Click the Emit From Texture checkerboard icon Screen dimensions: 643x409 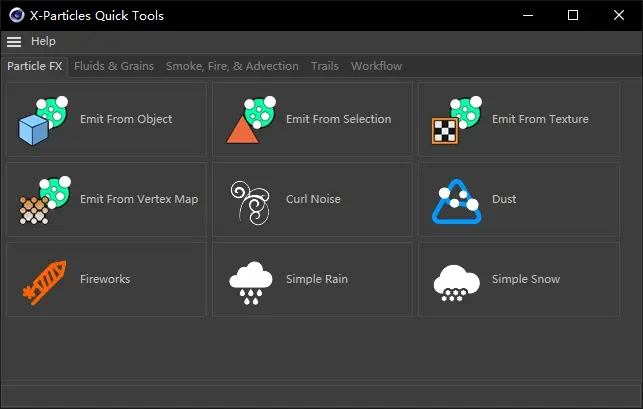[x=455, y=120]
